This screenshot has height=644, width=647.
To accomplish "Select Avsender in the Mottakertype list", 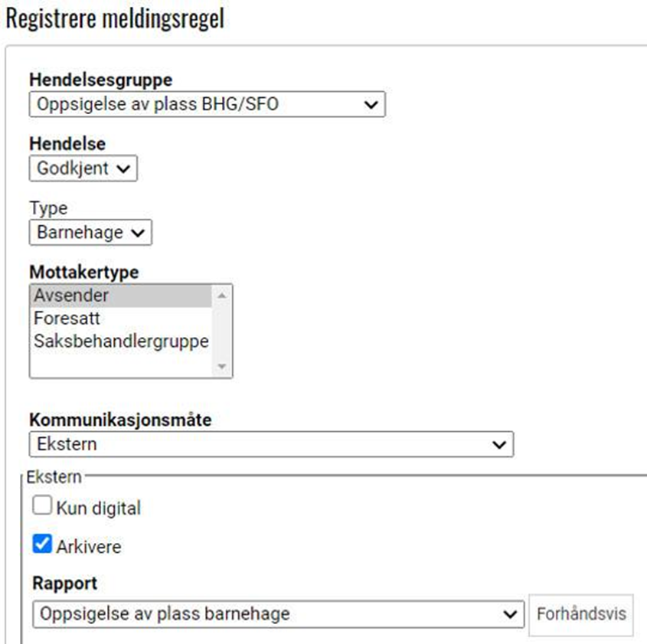I will point(121,296).
